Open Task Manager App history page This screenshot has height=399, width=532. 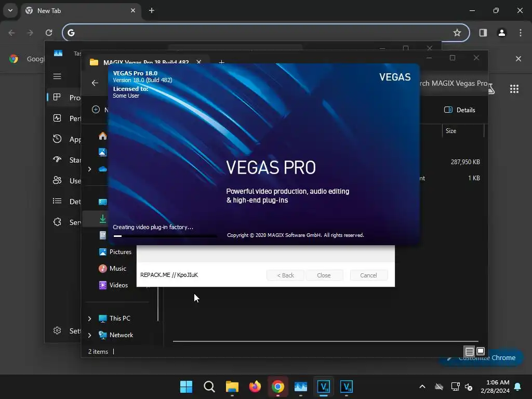pyautogui.click(x=64, y=139)
